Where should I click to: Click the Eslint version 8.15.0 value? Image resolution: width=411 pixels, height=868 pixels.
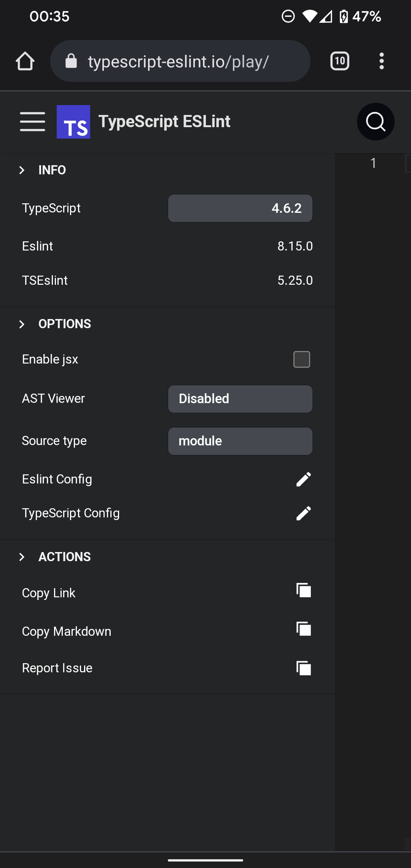tap(295, 246)
